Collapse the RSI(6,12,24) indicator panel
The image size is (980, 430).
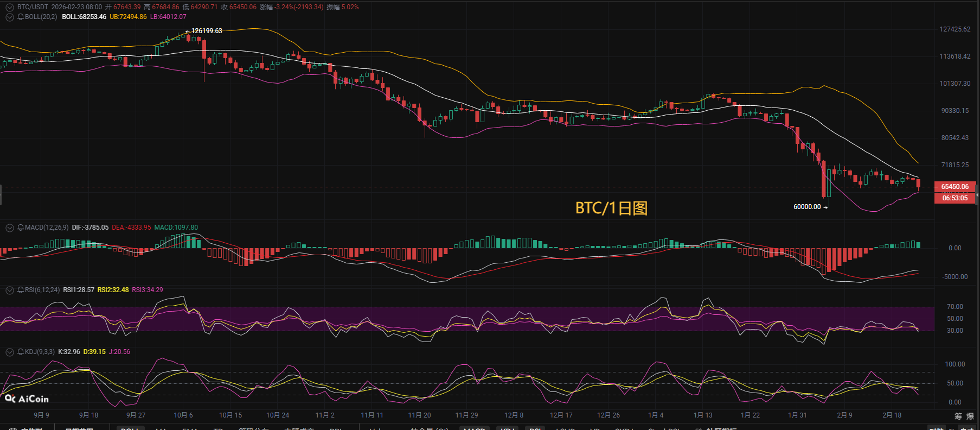pyautogui.click(x=9, y=290)
